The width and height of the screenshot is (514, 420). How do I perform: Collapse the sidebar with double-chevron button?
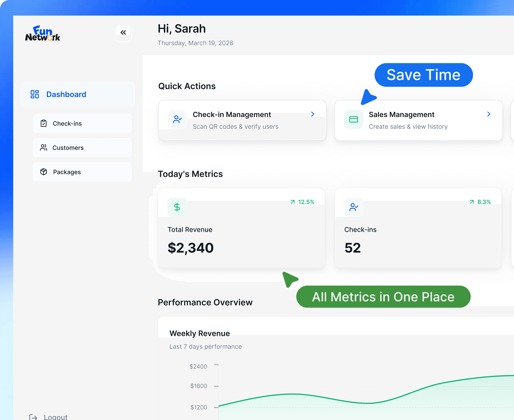pyautogui.click(x=123, y=32)
